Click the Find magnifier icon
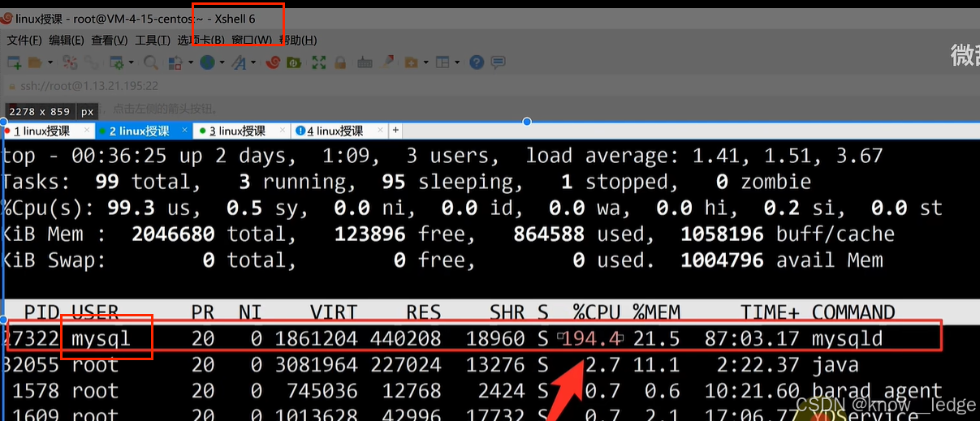The image size is (980, 421). tap(151, 62)
